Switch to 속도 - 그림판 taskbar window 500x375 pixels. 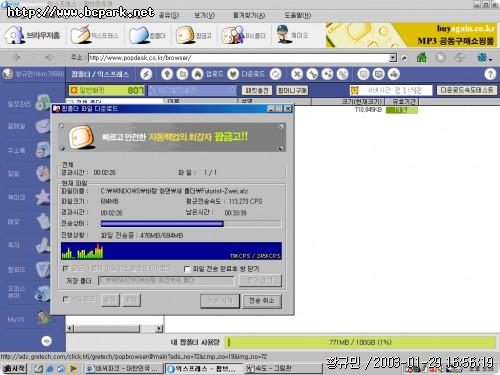[283, 369]
